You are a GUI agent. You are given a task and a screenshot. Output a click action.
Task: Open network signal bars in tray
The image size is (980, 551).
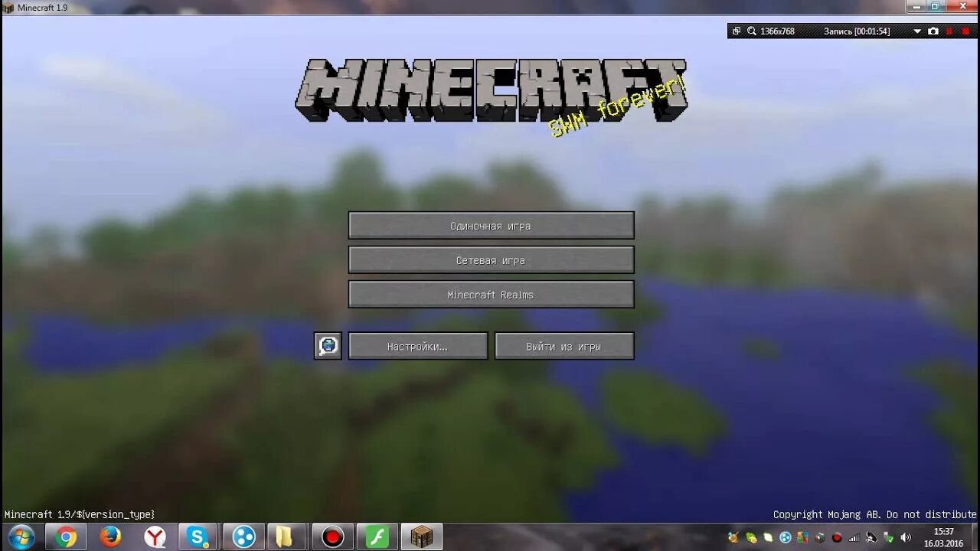854,537
